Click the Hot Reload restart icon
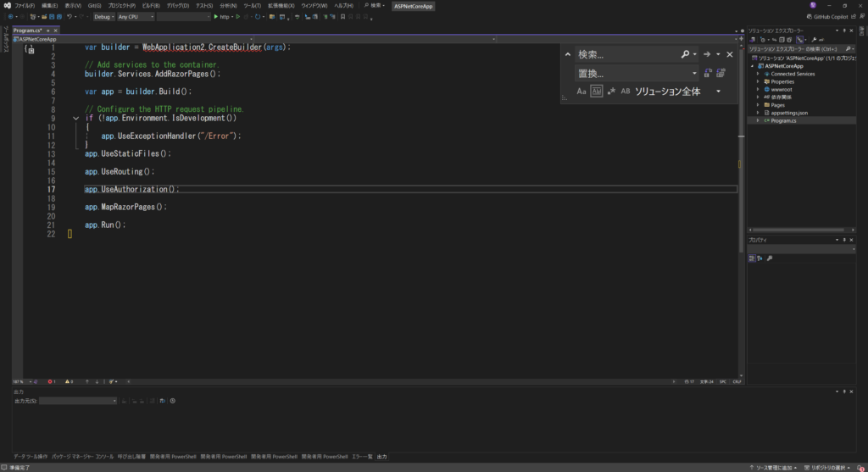Viewport: 868px width, 472px height. [x=258, y=17]
